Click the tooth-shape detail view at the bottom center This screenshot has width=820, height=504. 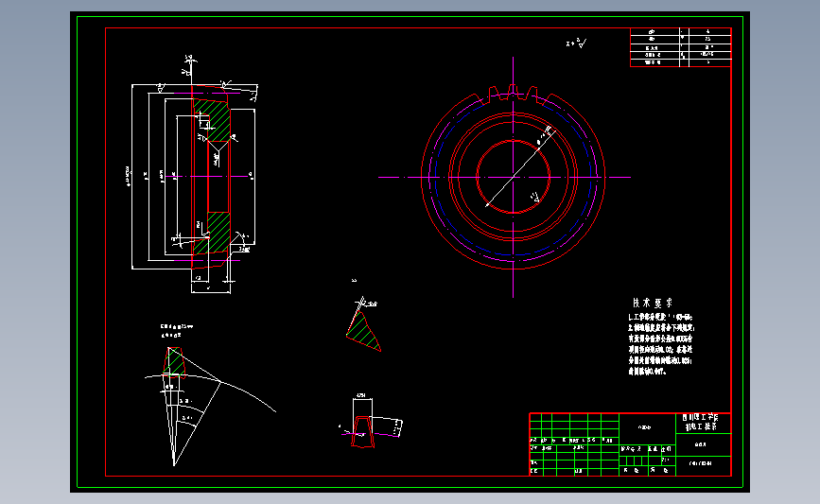point(370,422)
